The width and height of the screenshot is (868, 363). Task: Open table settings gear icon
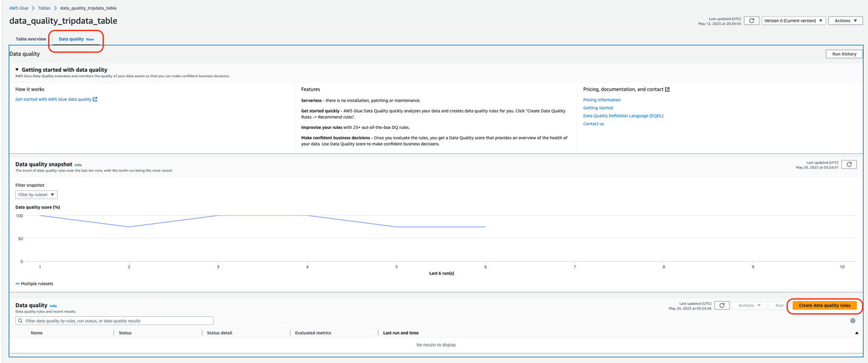tap(853, 320)
